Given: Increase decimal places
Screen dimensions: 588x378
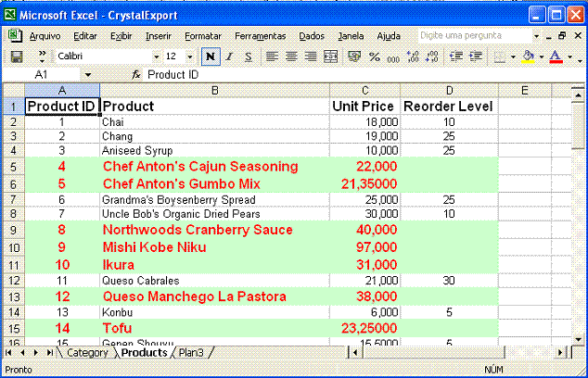Looking at the screenshot, I should click(x=413, y=57).
